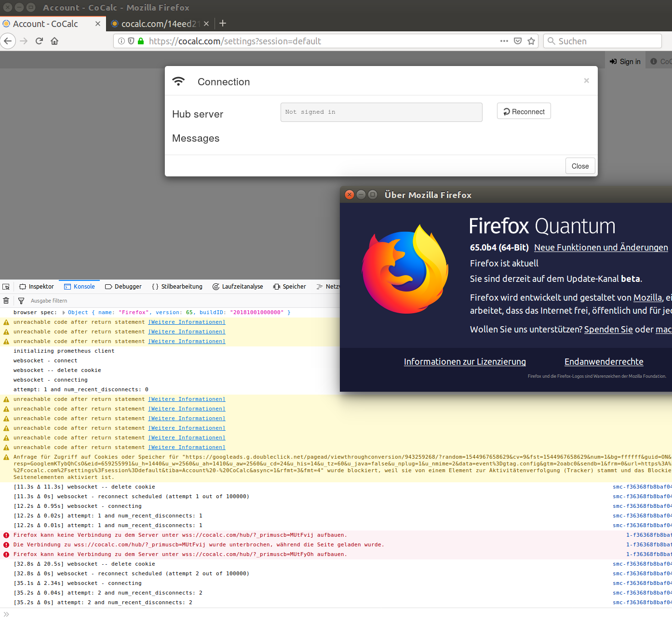Click 'initializing prometheus client' console line
Image resolution: width=672 pixels, height=636 pixels.
coord(64,351)
